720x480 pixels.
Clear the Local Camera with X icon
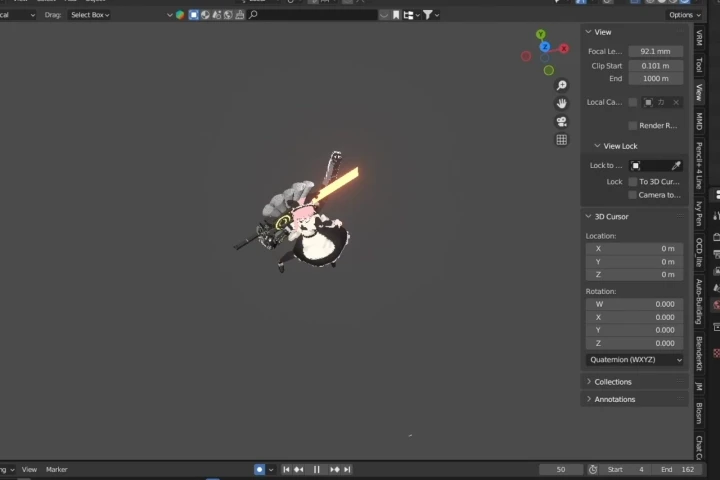(x=676, y=102)
